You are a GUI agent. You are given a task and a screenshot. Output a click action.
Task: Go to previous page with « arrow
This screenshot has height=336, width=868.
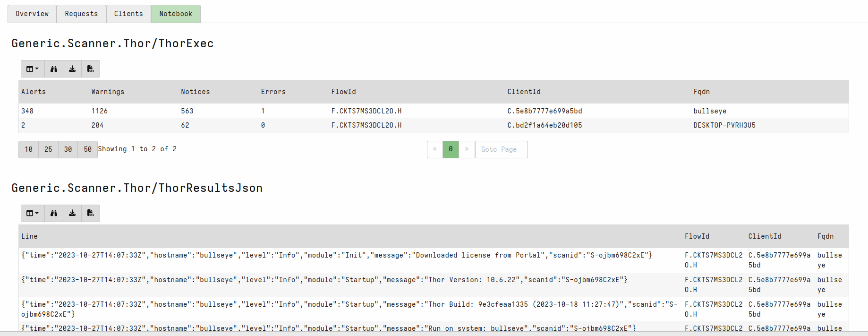tap(435, 149)
